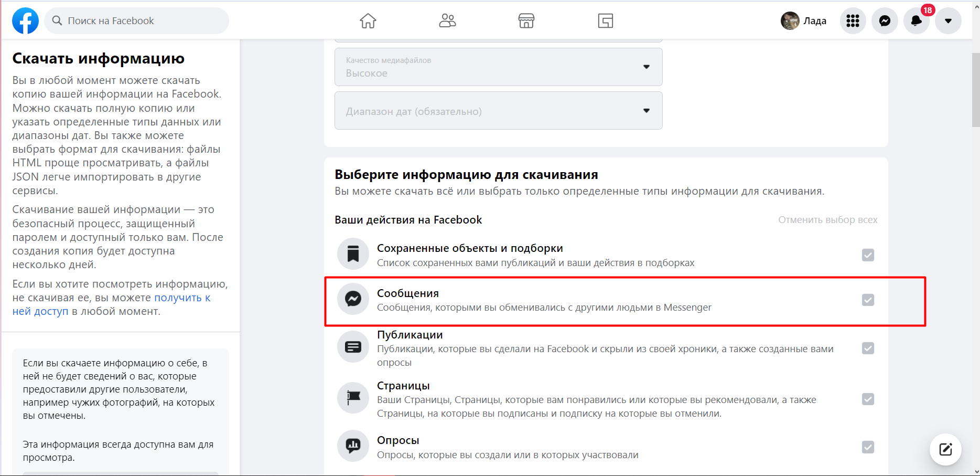The image size is (980, 476).
Task: Click the Поиск на Facebook search field
Action: click(137, 21)
